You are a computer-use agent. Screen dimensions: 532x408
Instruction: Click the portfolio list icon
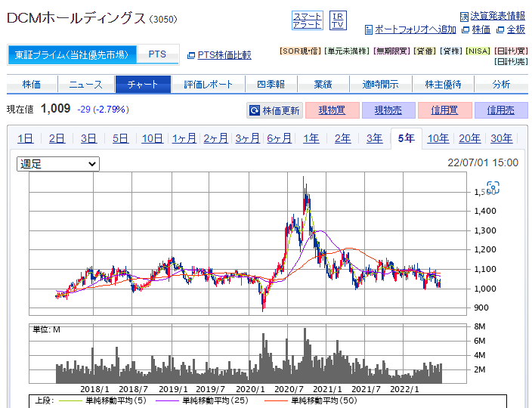[369, 30]
